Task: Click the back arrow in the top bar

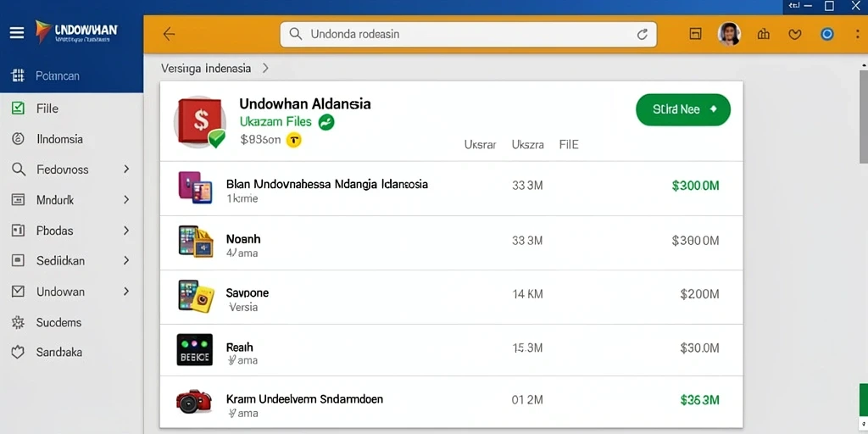Action: click(169, 34)
